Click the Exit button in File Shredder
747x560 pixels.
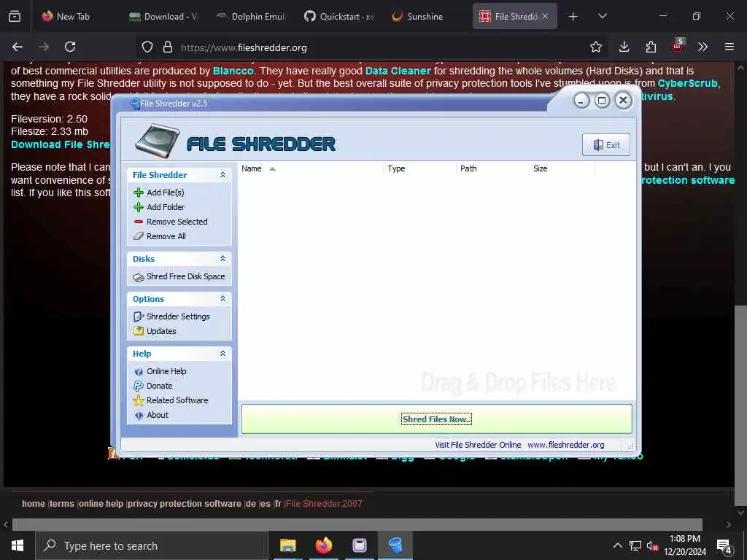coord(606,145)
